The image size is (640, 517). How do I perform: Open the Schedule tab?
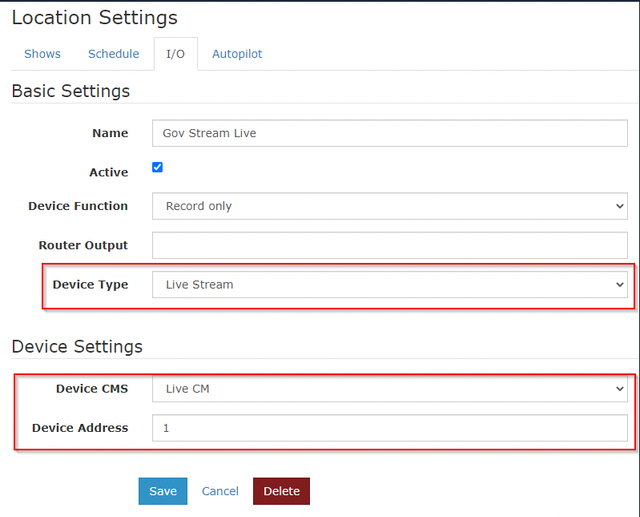tap(113, 54)
